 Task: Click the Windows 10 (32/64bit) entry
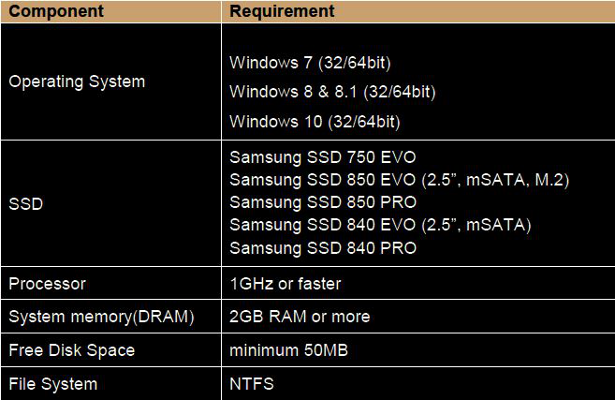click(313, 122)
